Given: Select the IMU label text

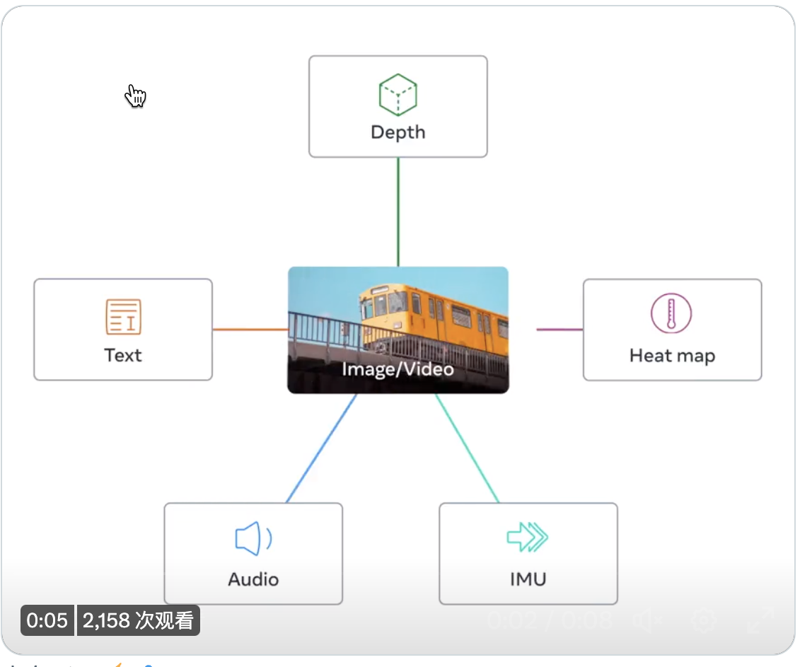Looking at the screenshot, I should tap(528, 579).
